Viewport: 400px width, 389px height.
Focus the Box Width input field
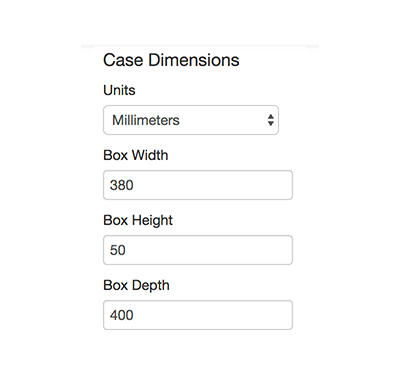198,185
